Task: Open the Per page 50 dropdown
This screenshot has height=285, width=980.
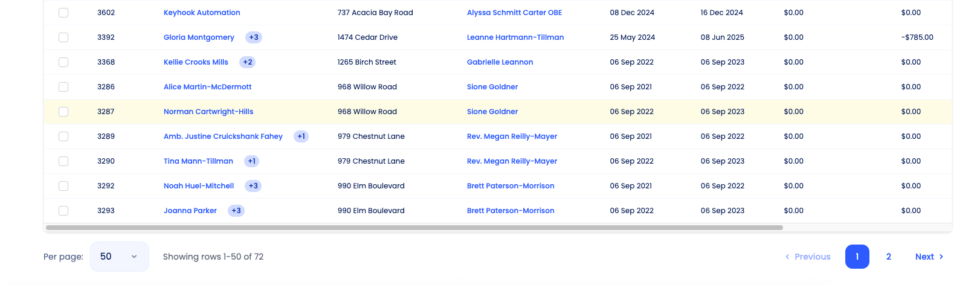Action: click(x=120, y=257)
